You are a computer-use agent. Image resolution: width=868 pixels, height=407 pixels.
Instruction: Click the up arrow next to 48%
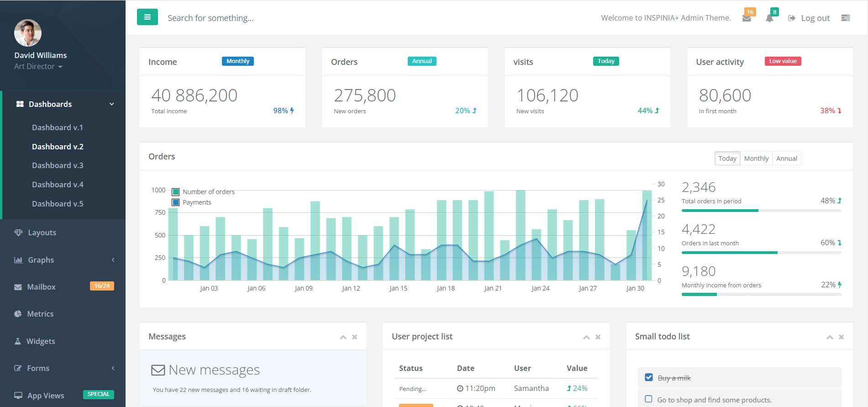pyautogui.click(x=839, y=201)
